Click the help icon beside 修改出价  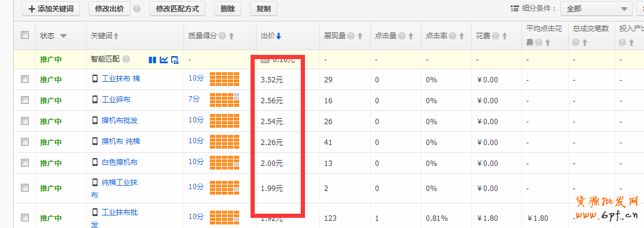click(137, 8)
